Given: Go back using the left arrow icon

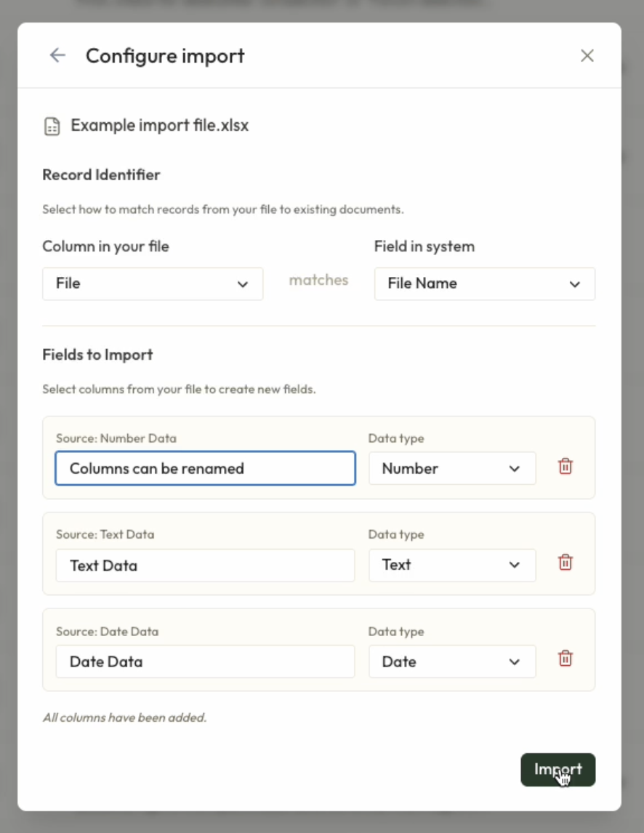Looking at the screenshot, I should [57, 55].
